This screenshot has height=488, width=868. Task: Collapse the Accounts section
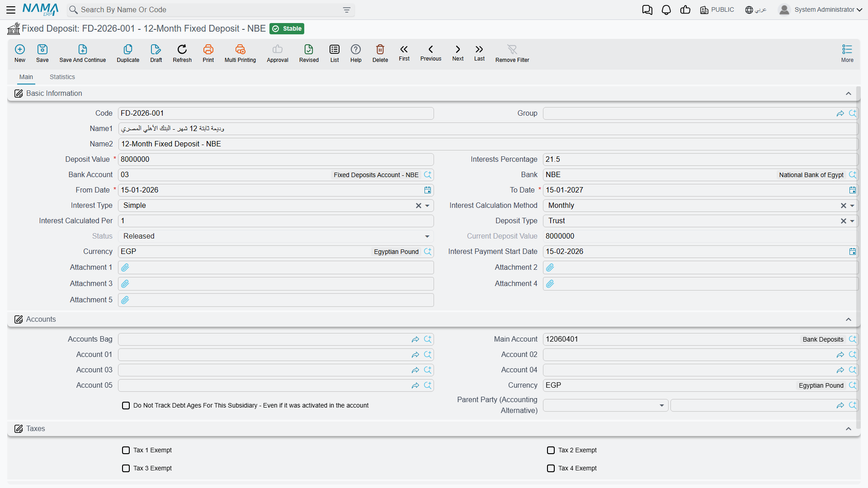849,319
